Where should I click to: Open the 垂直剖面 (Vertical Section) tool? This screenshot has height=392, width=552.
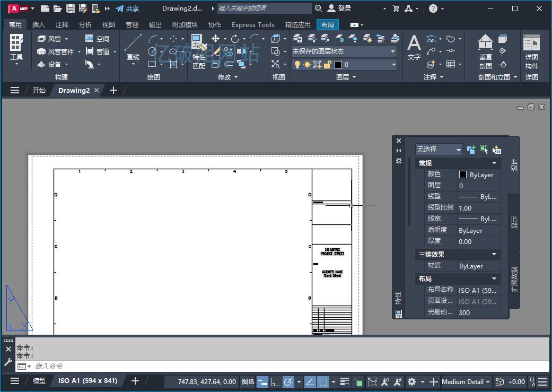485,51
